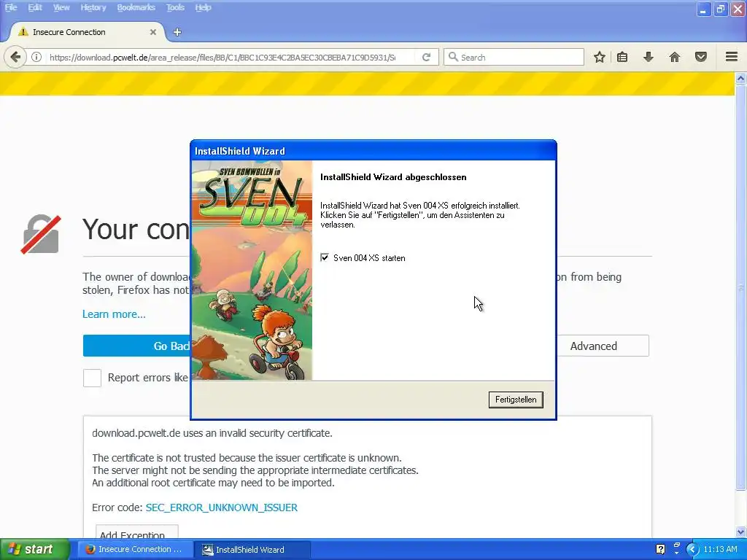
Task: Click the help question mark tray icon
Action: [x=660, y=549]
